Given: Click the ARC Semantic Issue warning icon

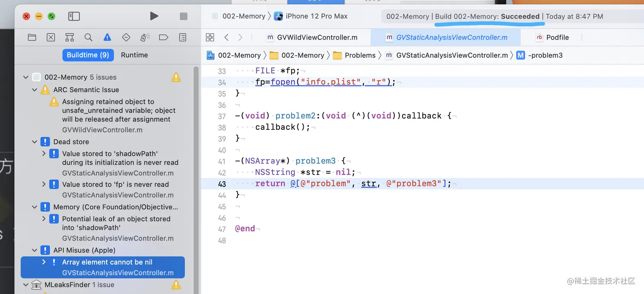Looking at the screenshot, I should 45,90.
